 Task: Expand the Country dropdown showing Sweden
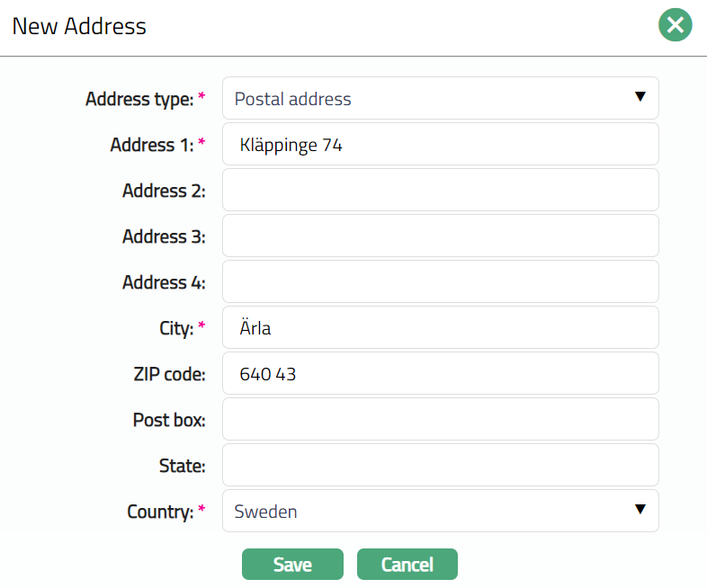point(440,511)
